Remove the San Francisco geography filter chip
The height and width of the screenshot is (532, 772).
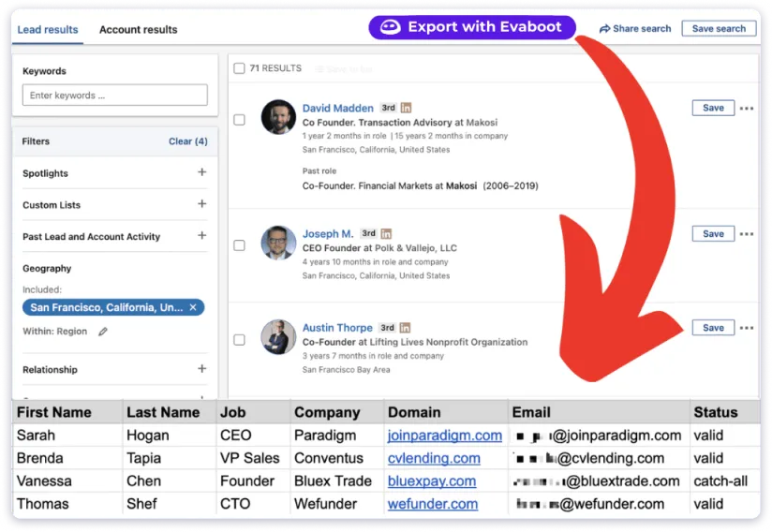tap(193, 307)
